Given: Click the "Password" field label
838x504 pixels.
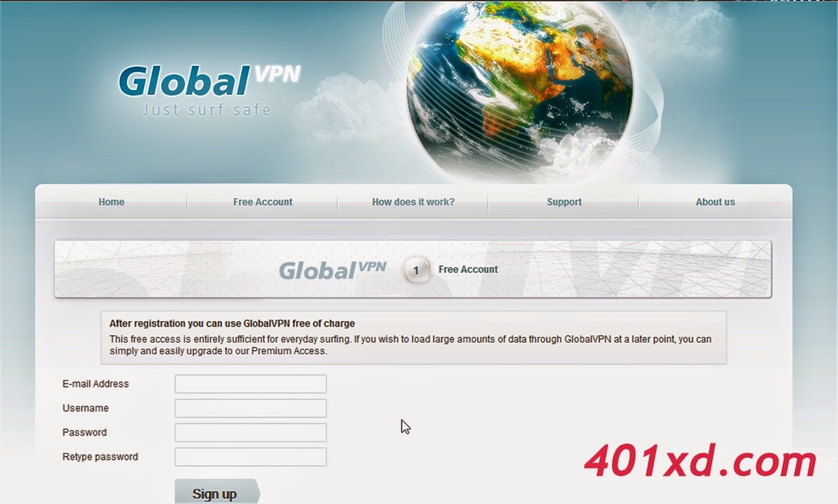Looking at the screenshot, I should point(84,432).
